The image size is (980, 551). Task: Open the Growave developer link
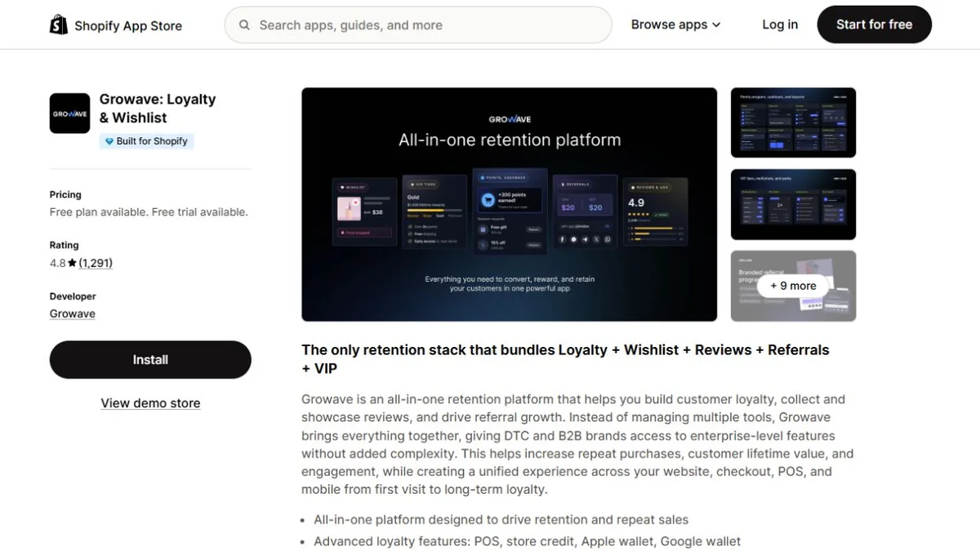[x=73, y=313]
